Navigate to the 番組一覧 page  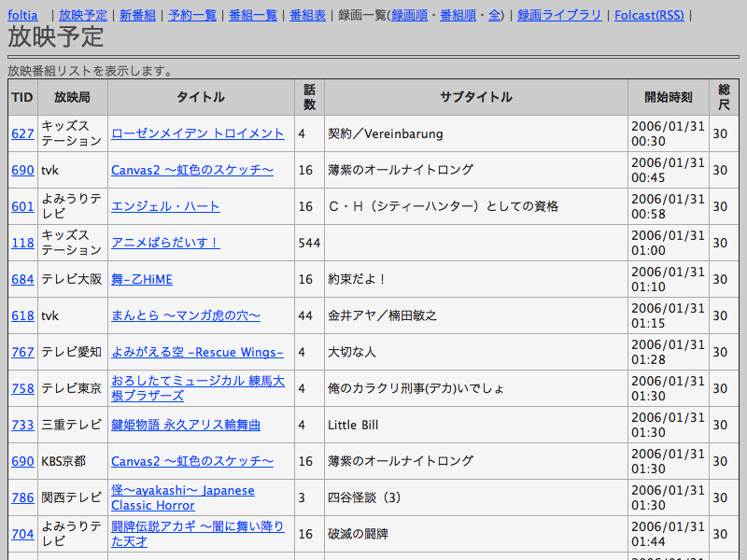(252, 15)
